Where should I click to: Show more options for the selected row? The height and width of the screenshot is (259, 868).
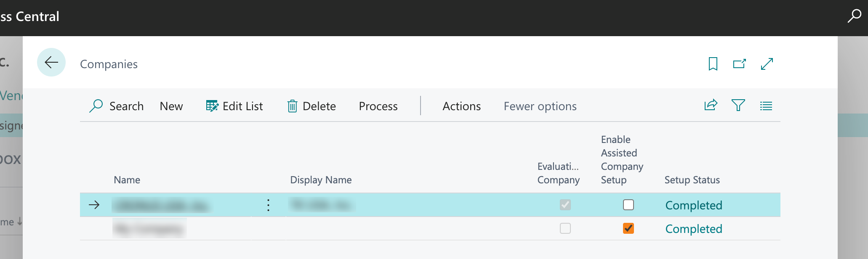(268, 205)
